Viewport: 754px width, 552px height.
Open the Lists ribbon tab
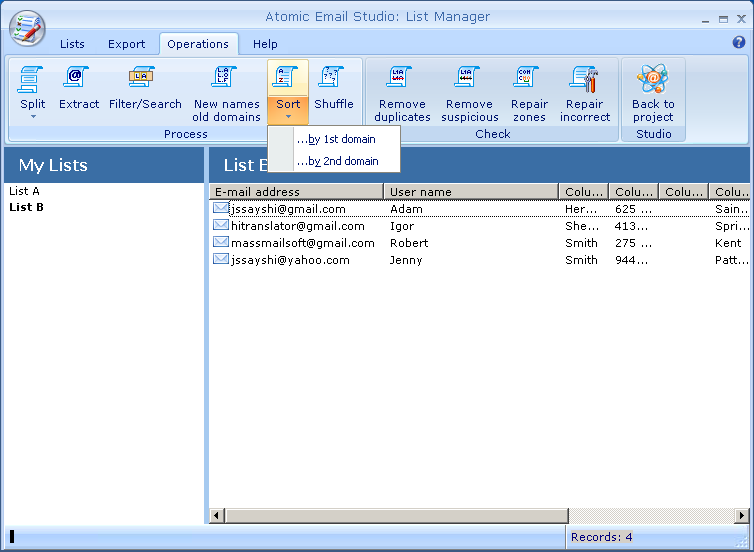pos(72,44)
